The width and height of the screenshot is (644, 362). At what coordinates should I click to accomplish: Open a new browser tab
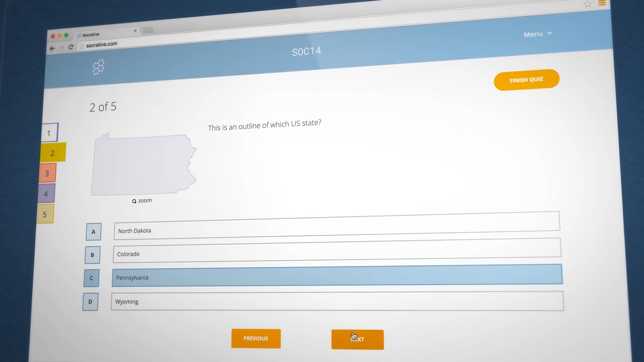148,29
